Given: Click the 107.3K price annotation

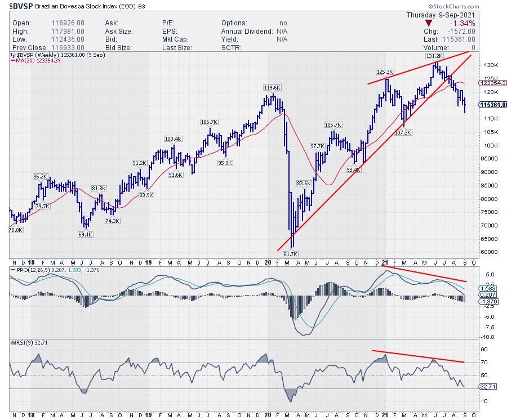Looking at the screenshot, I should (404, 132).
